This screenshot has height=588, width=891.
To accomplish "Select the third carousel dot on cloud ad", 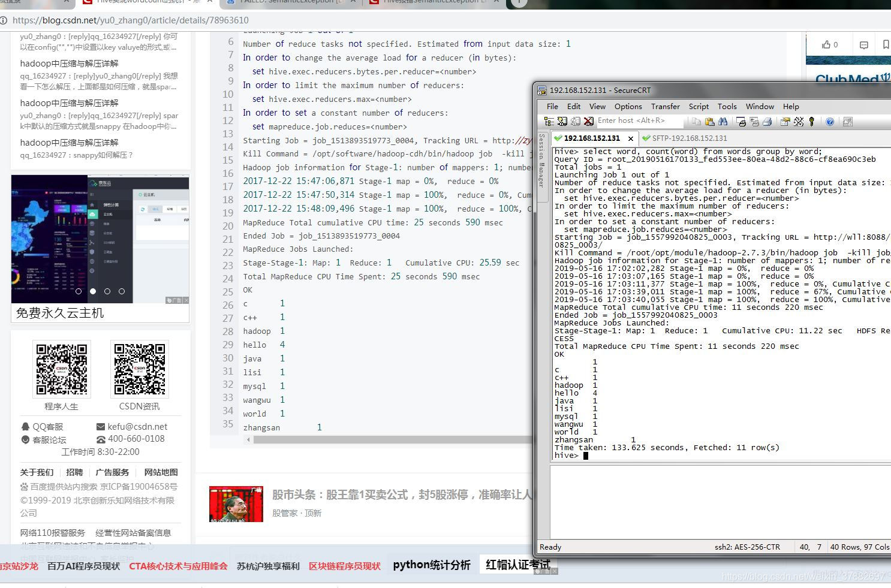I will (x=107, y=291).
